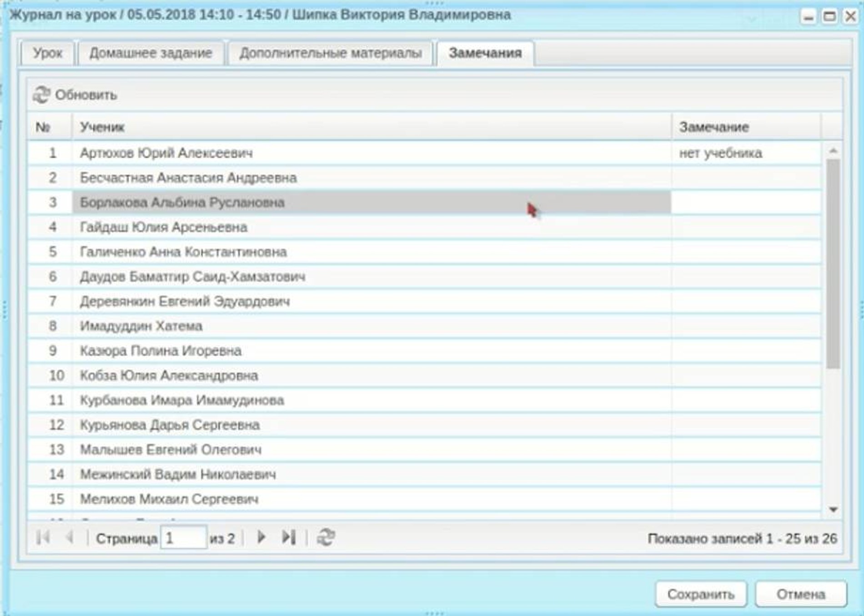
Task: Maximize the lesson journal window
Action: click(829, 17)
